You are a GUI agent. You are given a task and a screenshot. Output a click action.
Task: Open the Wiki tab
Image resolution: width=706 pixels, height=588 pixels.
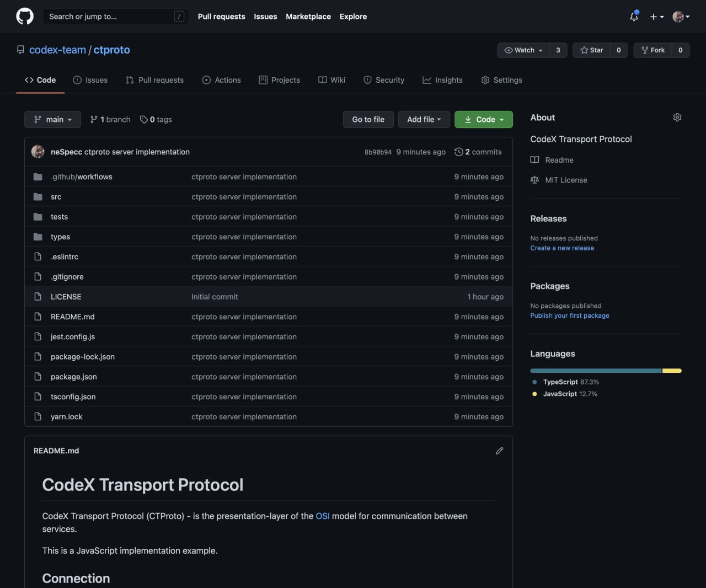(332, 80)
